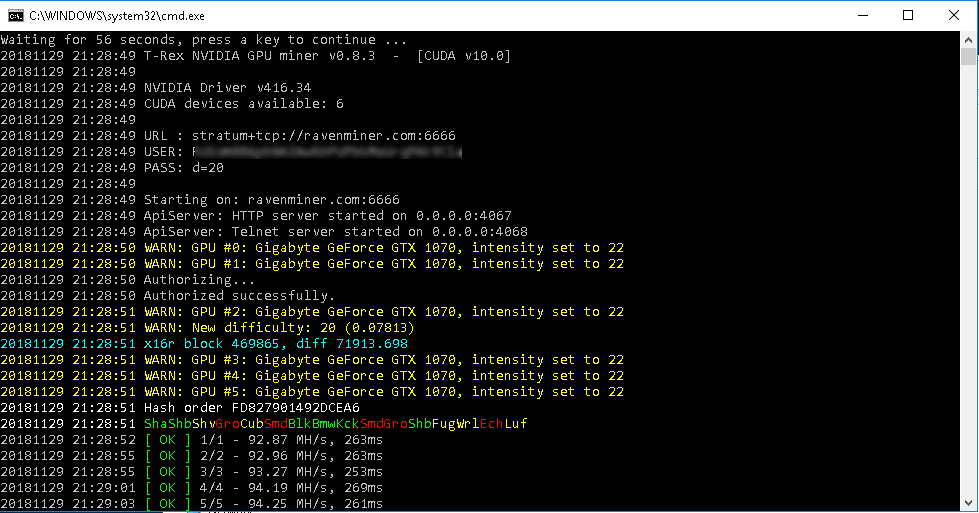The image size is (979, 513).
Task: Close the cmd.exe window
Action: click(x=953, y=16)
